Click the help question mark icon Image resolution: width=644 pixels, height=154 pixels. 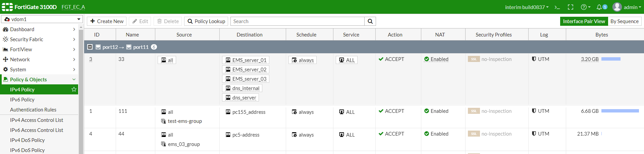pyautogui.click(x=584, y=7)
